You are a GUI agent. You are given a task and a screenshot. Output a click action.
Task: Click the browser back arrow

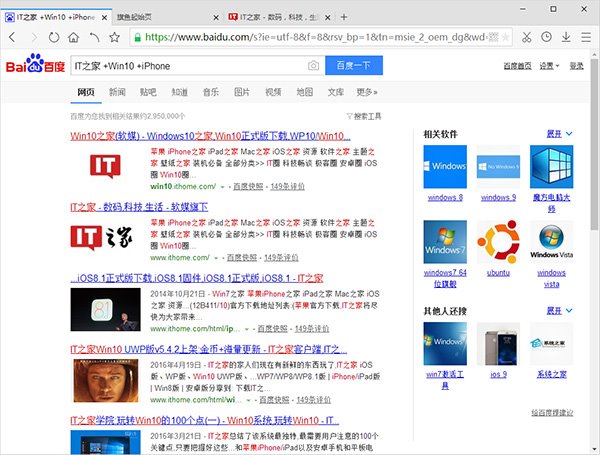pos(12,36)
